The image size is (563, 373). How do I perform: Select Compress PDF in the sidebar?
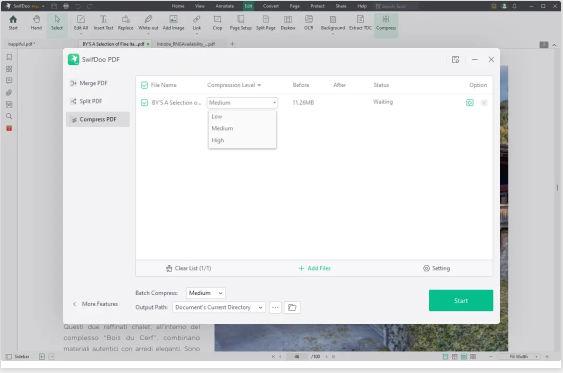[x=98, y=119]
